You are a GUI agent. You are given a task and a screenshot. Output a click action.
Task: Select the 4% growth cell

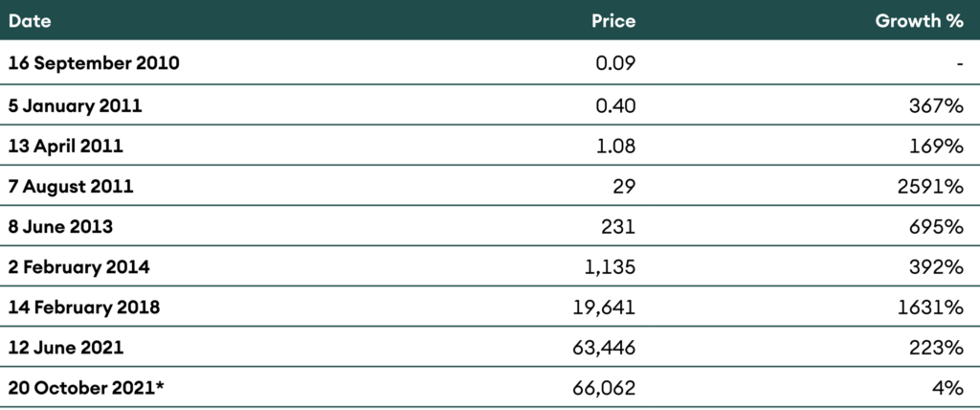[x=949, y=390]
